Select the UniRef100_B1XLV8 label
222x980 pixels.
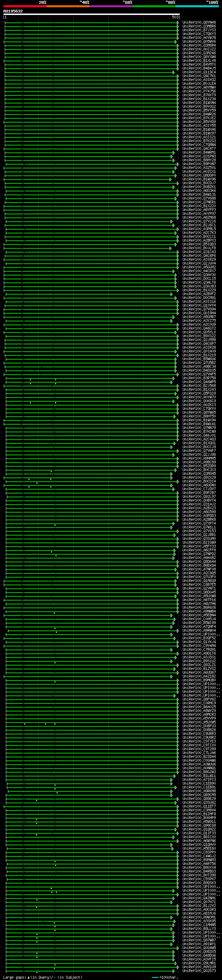199,60
